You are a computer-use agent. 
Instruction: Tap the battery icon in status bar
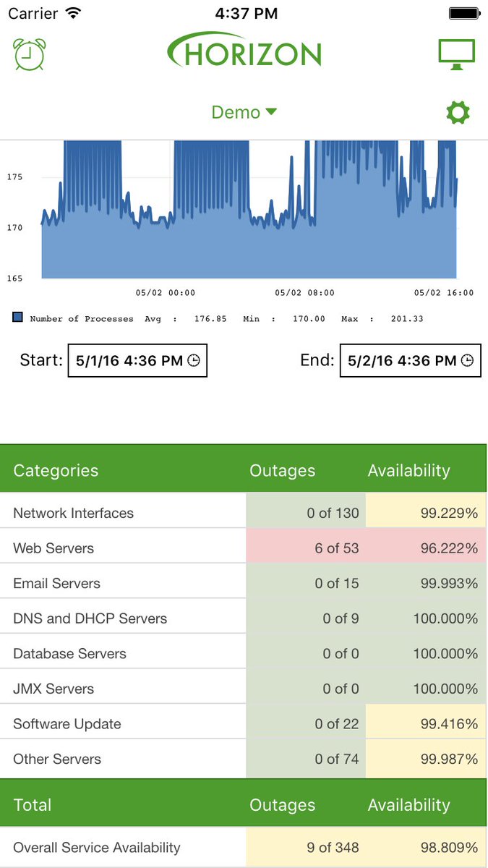point(463,13)
